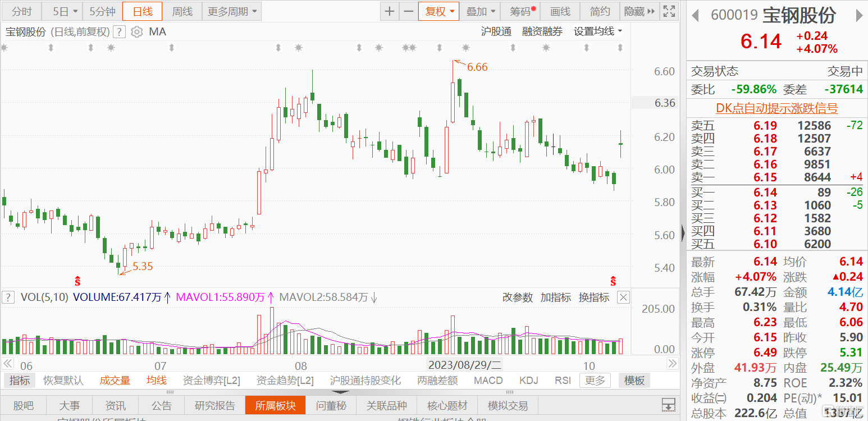Viewport: 868px width, 421px height.
Task: Open VOL indicator help question mark
Action: [x=8, y=298]
